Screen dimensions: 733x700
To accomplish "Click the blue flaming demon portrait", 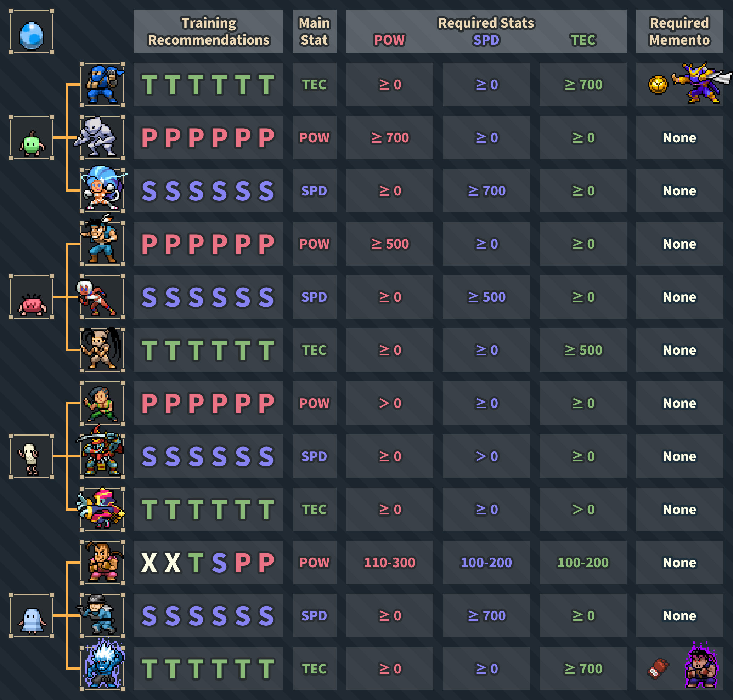I will pos(102,666).
